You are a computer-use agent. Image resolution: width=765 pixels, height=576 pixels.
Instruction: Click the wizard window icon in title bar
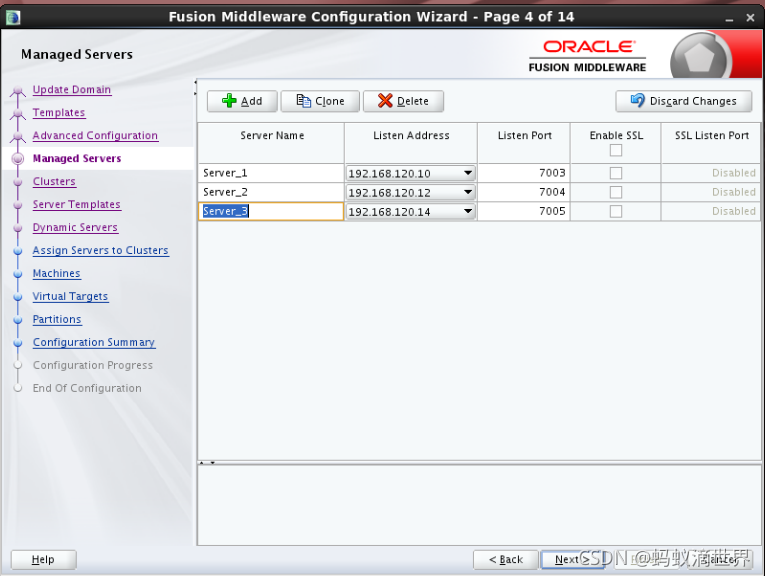click(13, 18)
